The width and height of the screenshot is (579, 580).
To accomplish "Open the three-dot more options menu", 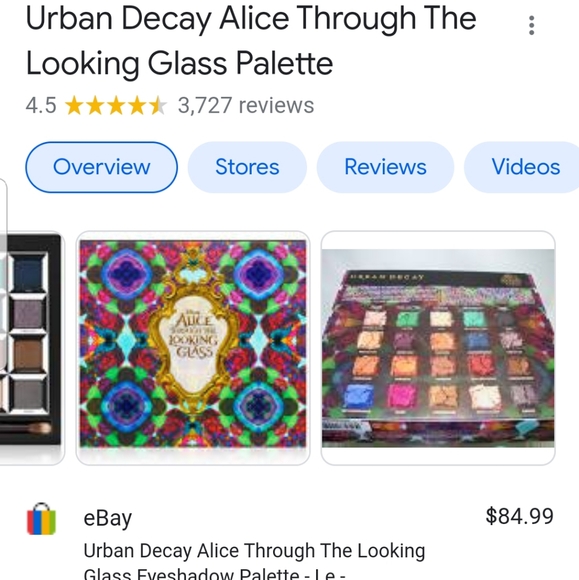I will pyautogui.click(x=531, y=26).
